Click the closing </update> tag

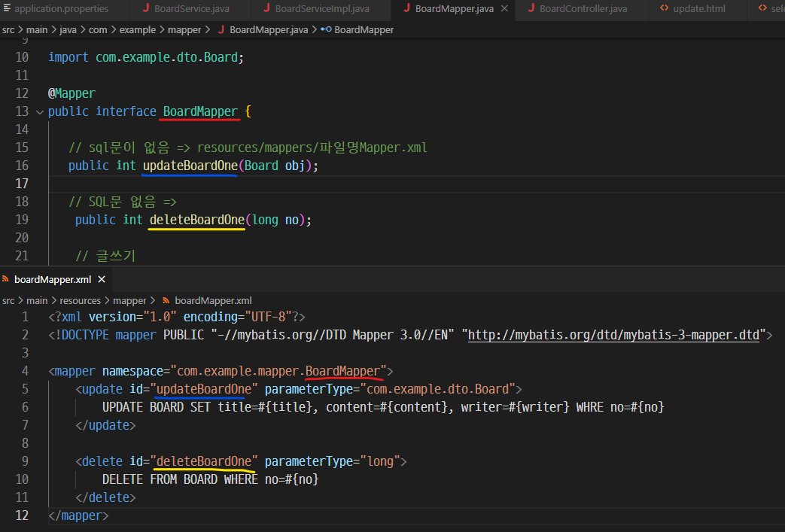tap(105, 425)
